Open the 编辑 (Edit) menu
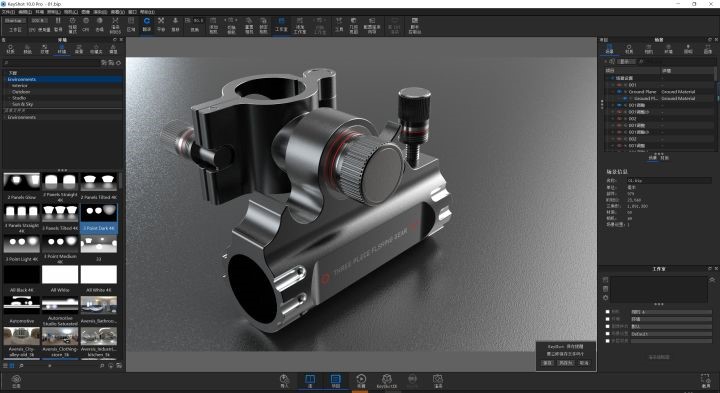 pos(24,12)
